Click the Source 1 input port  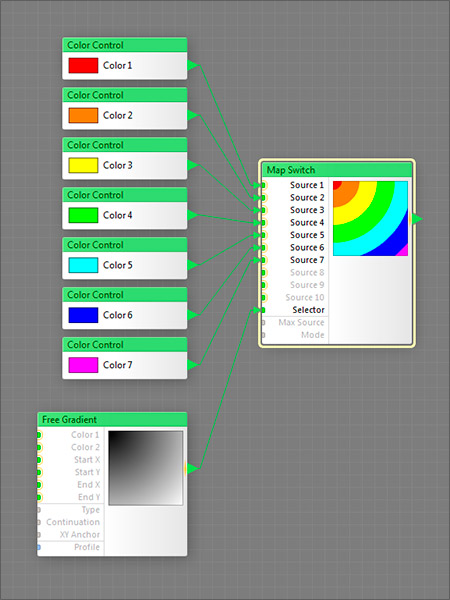(264, 185)
